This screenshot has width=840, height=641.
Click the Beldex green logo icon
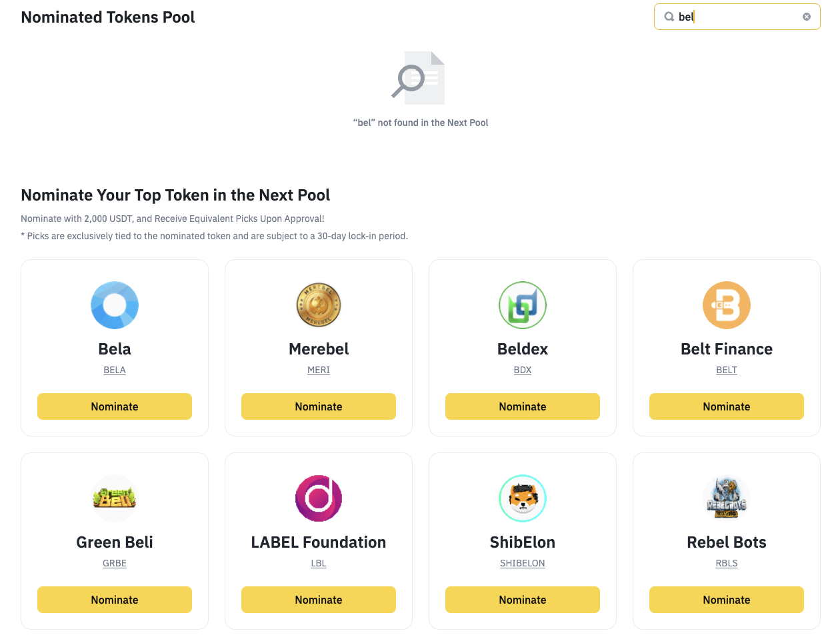(523, 305)
